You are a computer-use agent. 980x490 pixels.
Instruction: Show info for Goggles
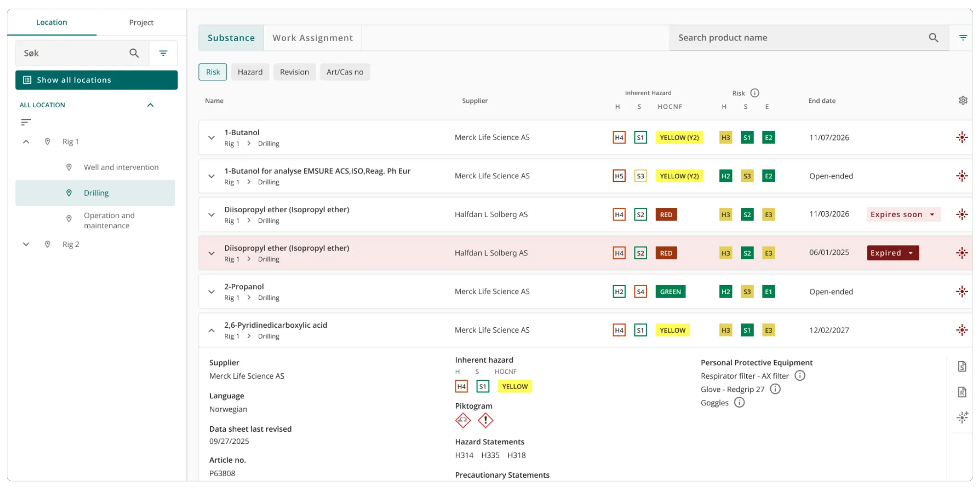point(739,402)
